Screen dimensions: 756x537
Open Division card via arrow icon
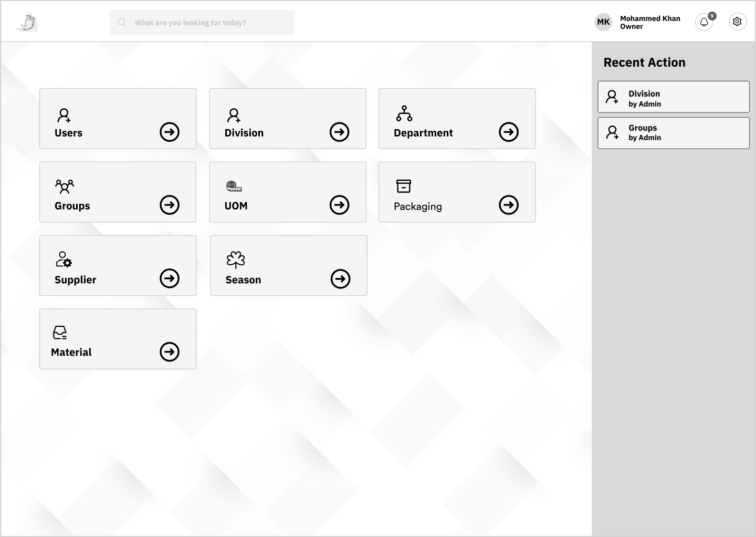[340, 132]
